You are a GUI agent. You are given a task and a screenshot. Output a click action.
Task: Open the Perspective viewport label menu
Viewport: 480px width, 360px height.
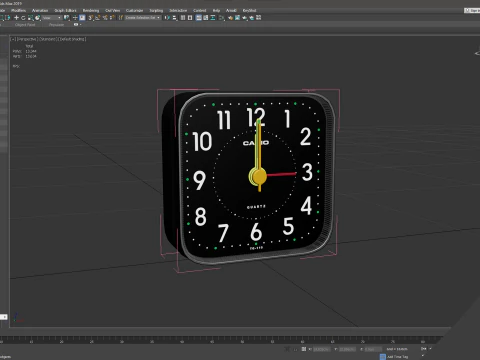27,39
